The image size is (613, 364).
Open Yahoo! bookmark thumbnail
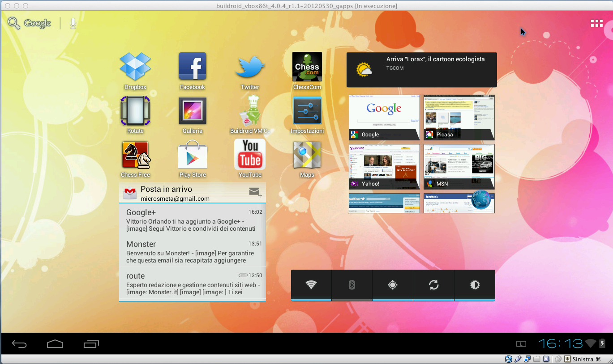click(x=384, y=166)
